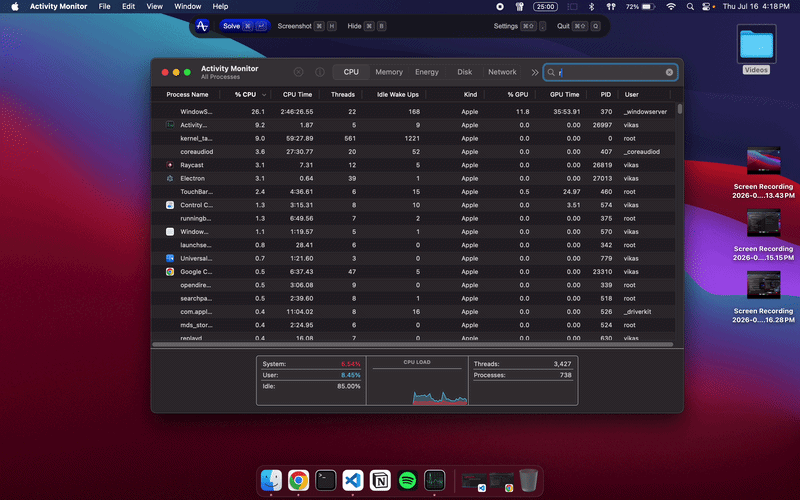The width and height of the screenshot is (800, 500).
Task: Click the Activity Monitor Dock icon
Action: point(434,480)
